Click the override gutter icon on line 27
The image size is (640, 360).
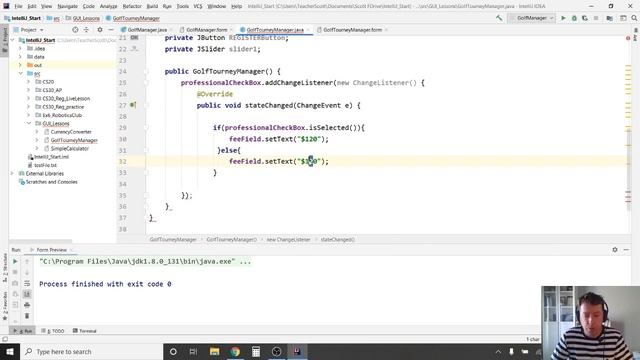(x=133, y=105)
